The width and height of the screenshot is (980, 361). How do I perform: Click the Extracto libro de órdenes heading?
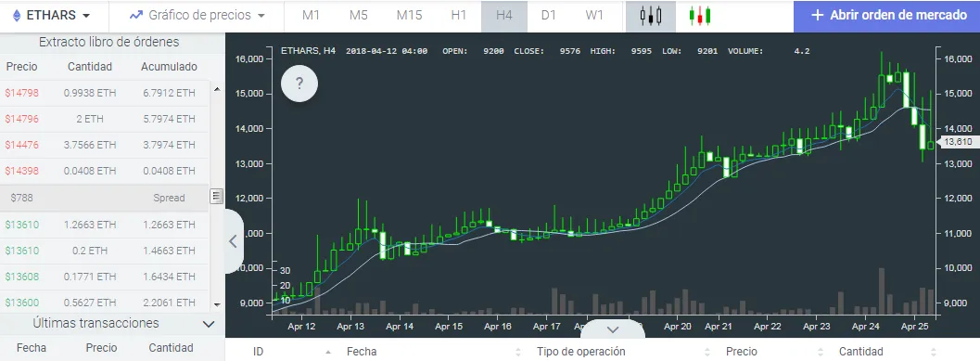click(109, 42)
